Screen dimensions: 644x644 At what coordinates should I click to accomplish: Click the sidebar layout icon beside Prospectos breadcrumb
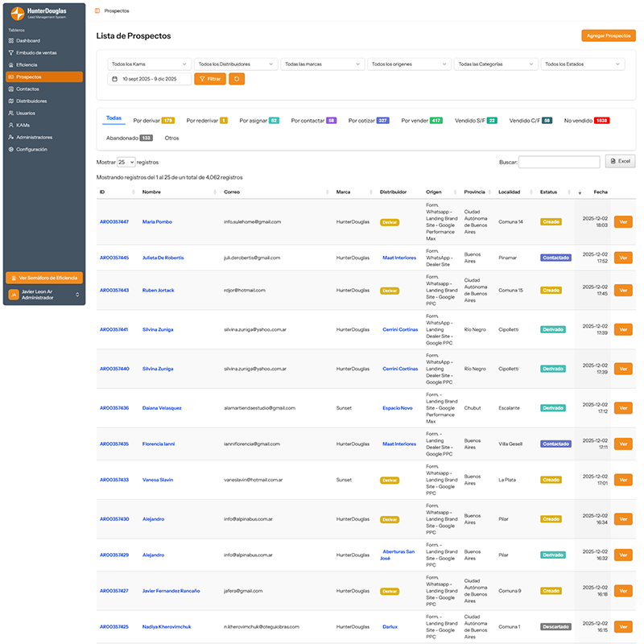tap(97, 10)
